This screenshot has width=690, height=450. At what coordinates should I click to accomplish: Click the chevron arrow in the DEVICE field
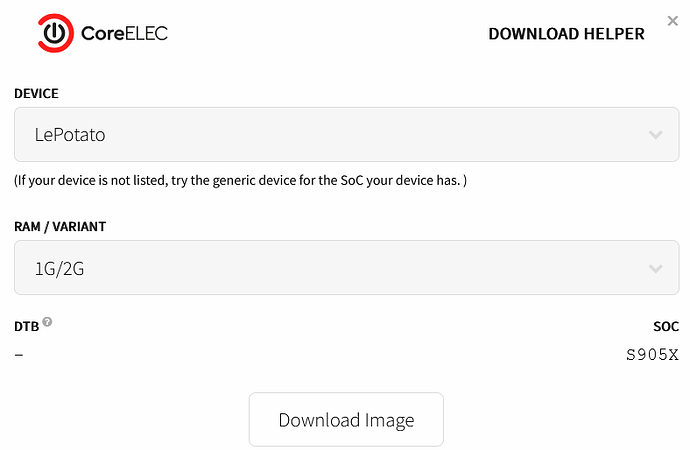656,134
